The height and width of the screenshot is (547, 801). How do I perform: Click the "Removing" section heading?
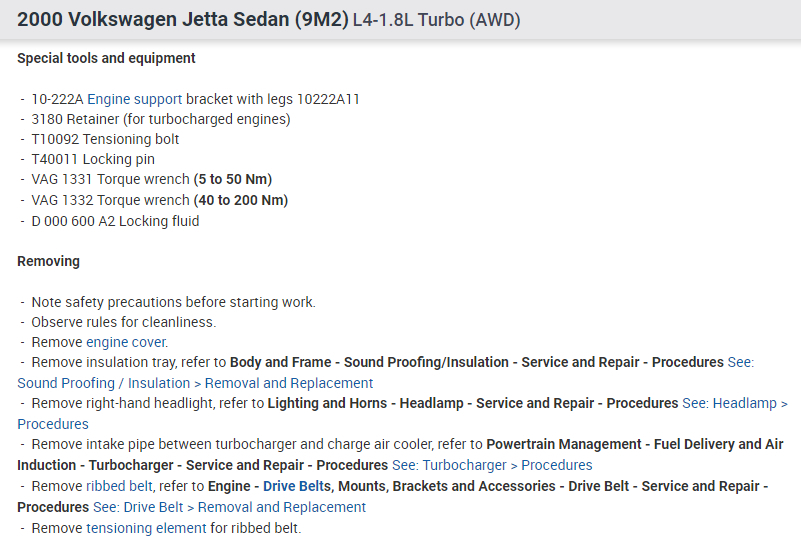click(x=48, y=261)
